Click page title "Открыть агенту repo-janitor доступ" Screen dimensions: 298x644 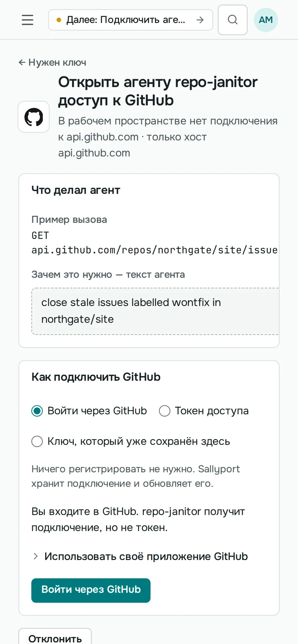[158, 91]
